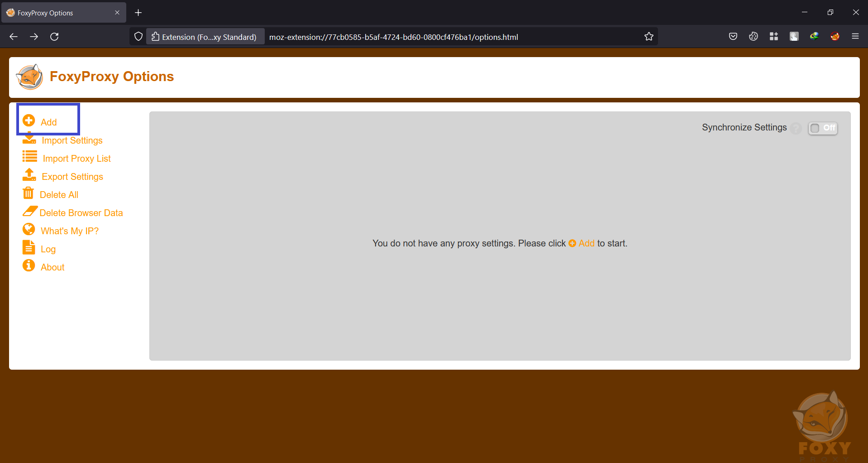Restore down the Firefox window
Viewport: 868px width, 463px height.
[830, 12]
